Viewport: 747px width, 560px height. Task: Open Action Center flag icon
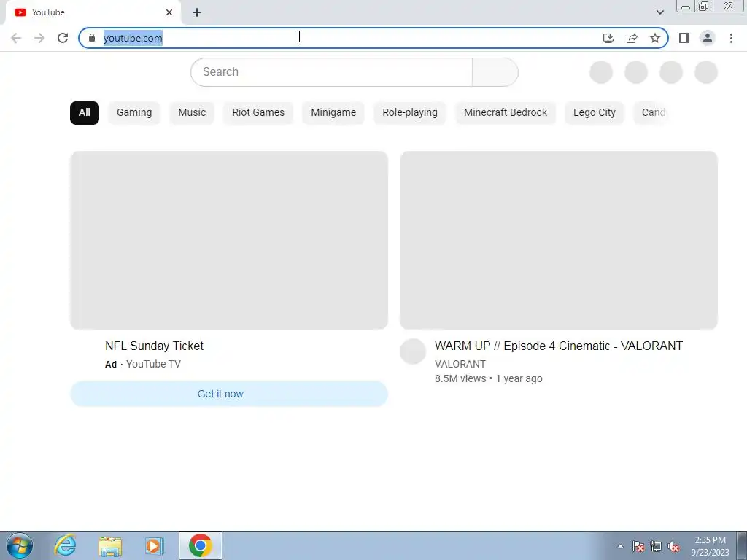638,547
